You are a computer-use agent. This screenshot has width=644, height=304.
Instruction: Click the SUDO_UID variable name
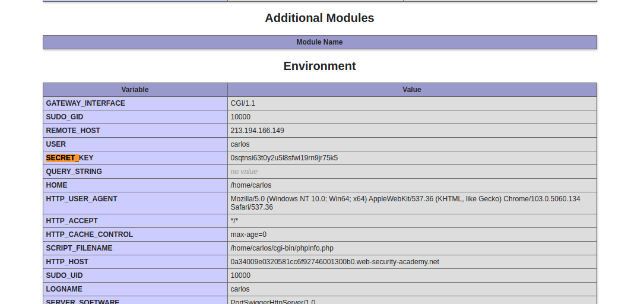pyautogui.click(x=64, y=275)
